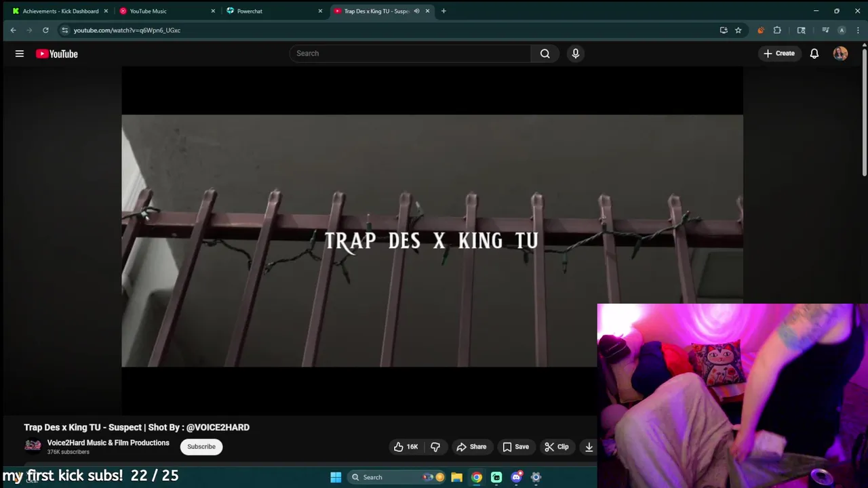
Task: Bookmark this page with star icon
Action: (x=738, y=30)
